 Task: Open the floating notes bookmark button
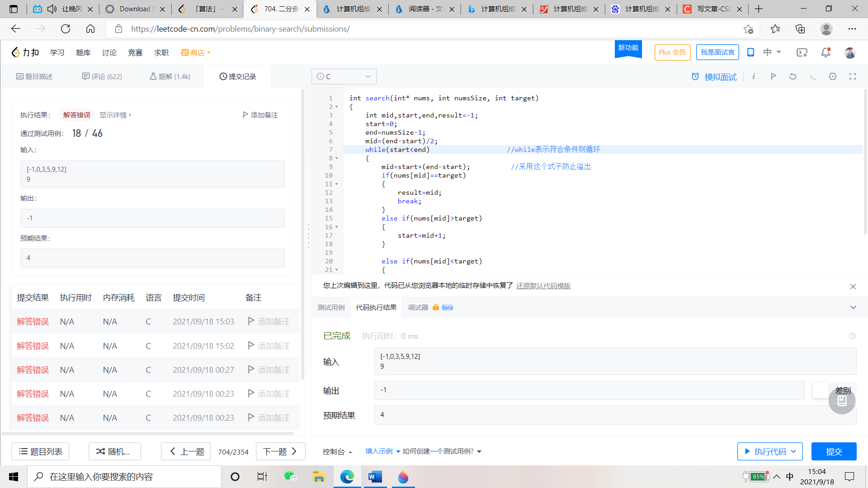click(842, 400)
